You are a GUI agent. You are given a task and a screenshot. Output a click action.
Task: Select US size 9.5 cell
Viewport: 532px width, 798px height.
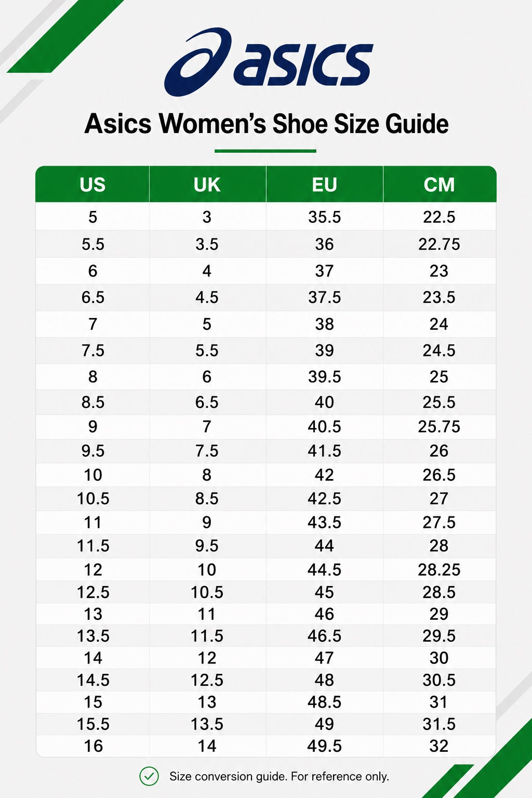(x=92, y=450)
